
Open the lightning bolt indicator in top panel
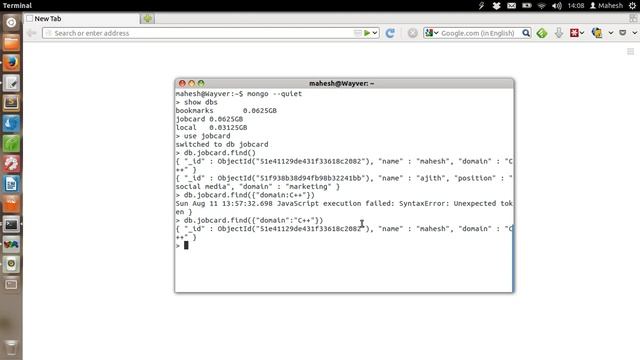(481, 5)
